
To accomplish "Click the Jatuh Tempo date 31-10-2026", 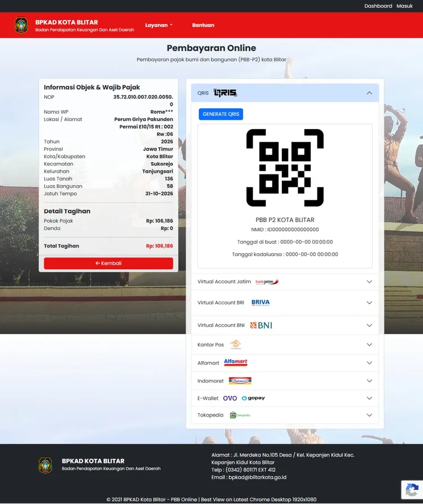I will click(x=159, y=193).
